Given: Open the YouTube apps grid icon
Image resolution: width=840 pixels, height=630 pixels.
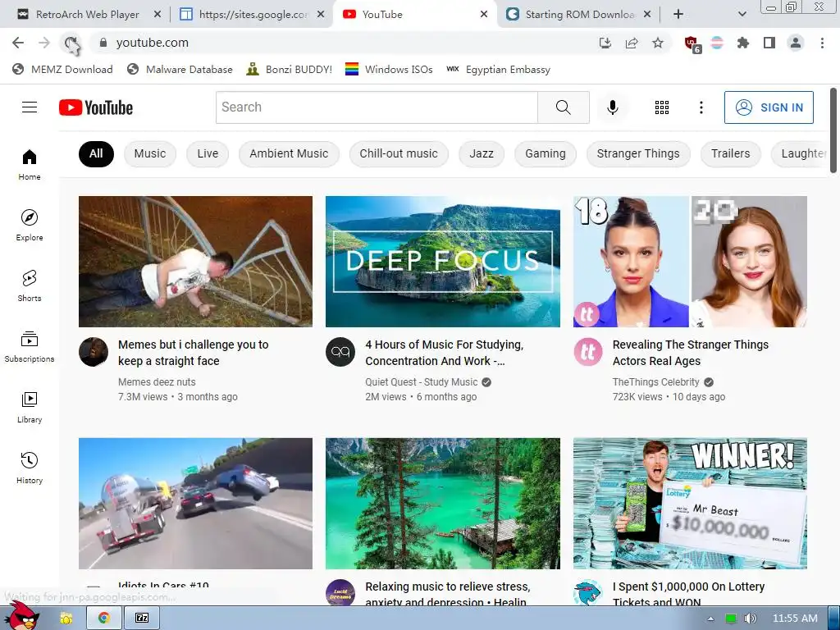Looking at the screenshot, I should coord(662,107).
